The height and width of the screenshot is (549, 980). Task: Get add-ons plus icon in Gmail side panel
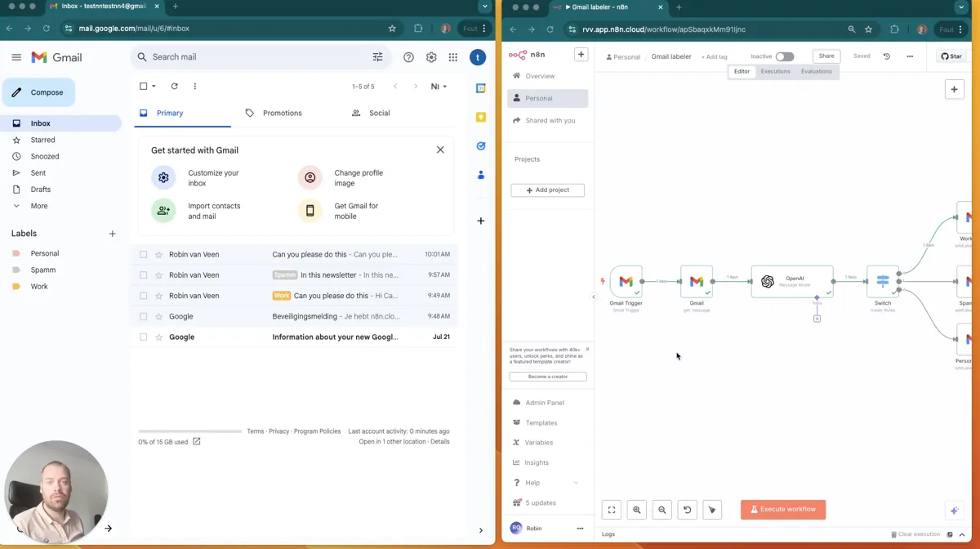[481, 221]
